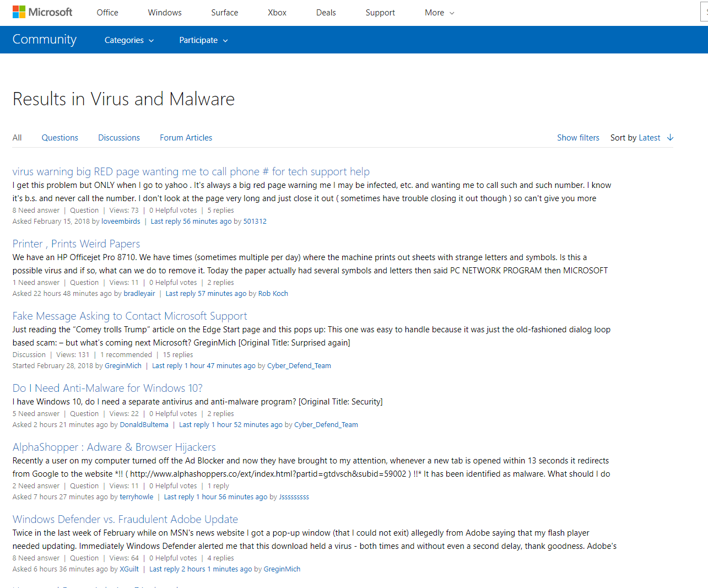The image size is (708, 588).
Task: Select the All results tab
Action: click(x=17, y=138)
